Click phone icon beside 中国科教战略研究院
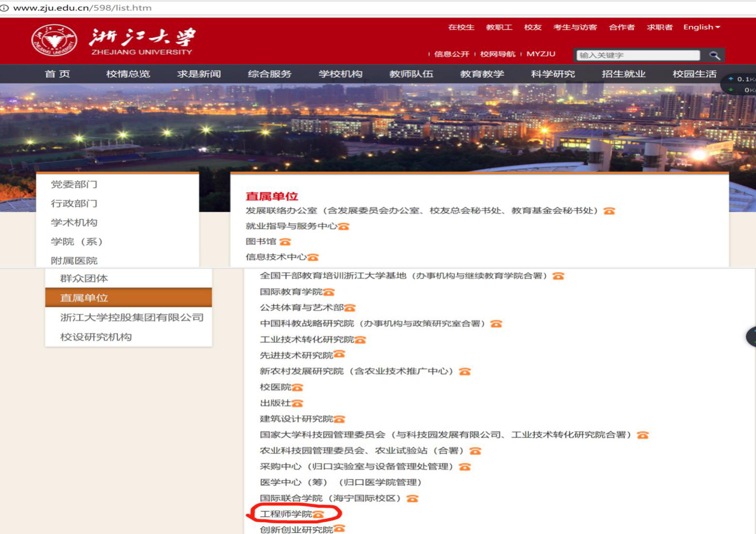 pyautogui.click(x=496, y=324)
